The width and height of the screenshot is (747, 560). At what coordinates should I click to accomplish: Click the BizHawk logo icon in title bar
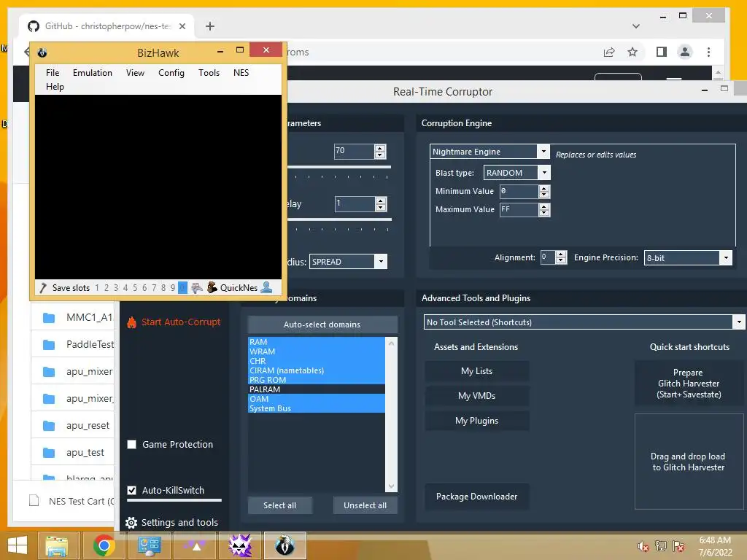point(42,52)
